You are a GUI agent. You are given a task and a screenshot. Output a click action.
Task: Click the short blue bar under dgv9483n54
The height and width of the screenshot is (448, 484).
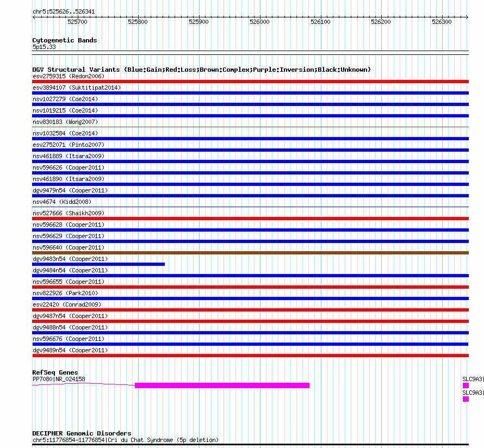(x=98, y=264)
